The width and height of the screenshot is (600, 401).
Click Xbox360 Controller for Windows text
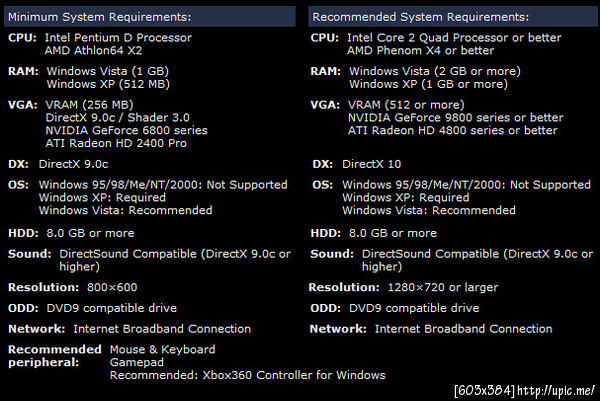pos(294,375)
